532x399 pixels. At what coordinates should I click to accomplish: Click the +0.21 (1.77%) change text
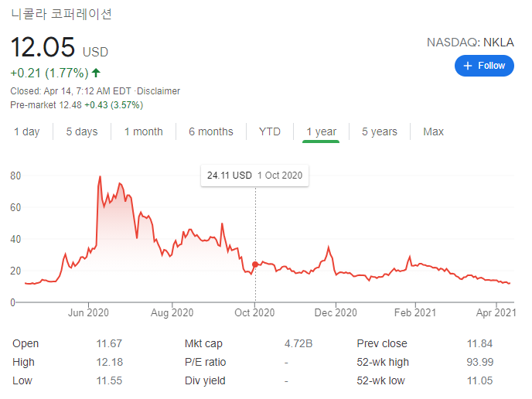pos(49,73)
